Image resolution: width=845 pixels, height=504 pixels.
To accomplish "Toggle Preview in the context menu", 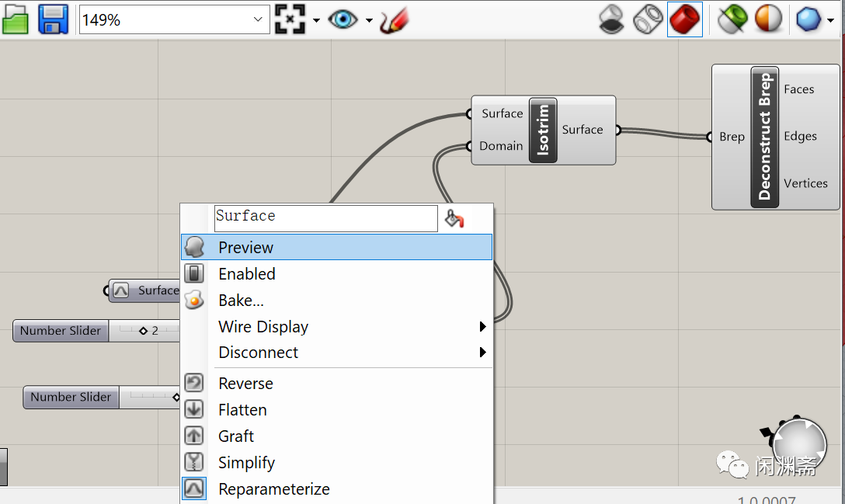I will [x=337, y=248].
